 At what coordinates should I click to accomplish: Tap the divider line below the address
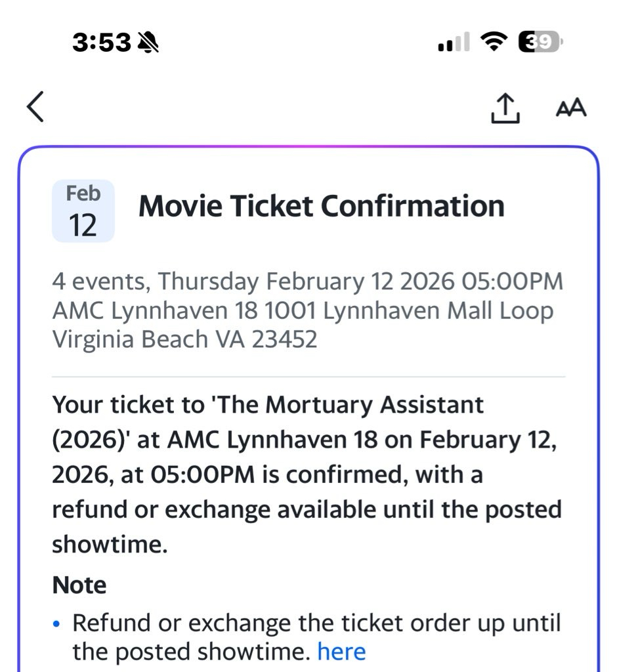click(x=308, y=377)
